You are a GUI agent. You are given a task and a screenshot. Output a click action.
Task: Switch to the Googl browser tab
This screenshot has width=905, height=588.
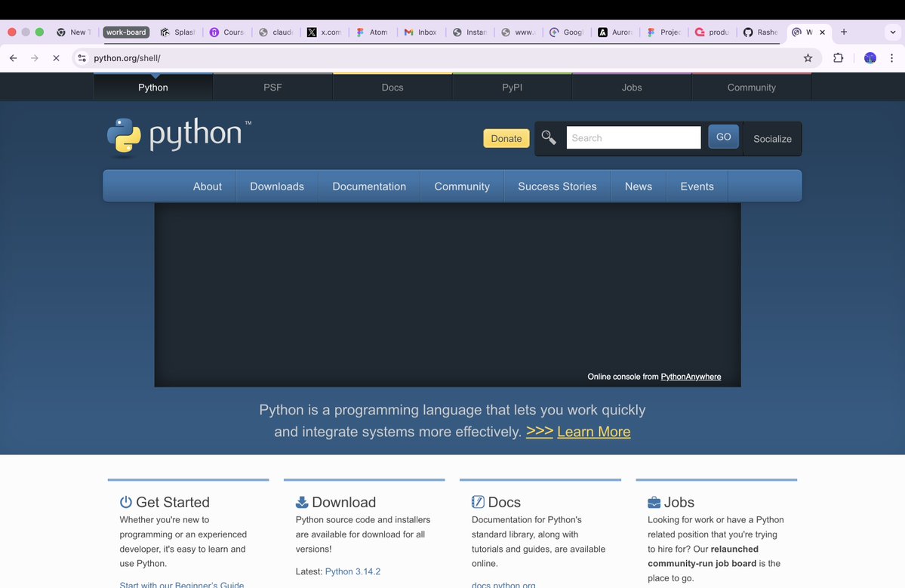[567, 32]
